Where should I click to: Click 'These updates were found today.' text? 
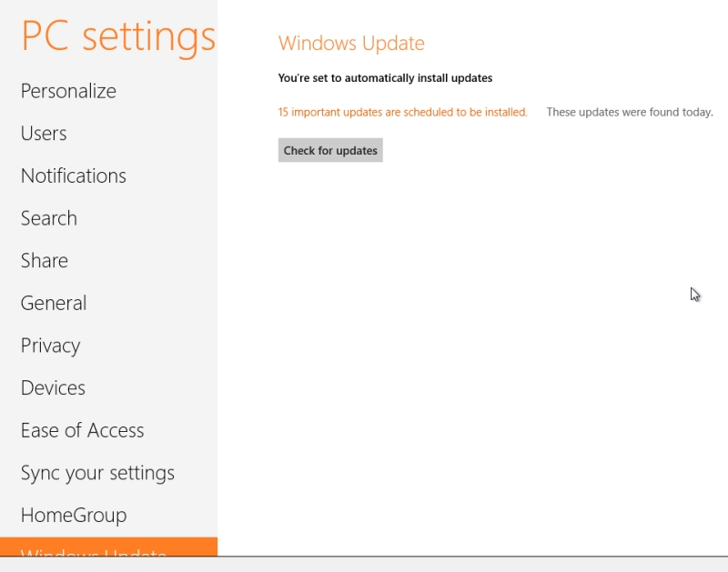tap(630, 112)
